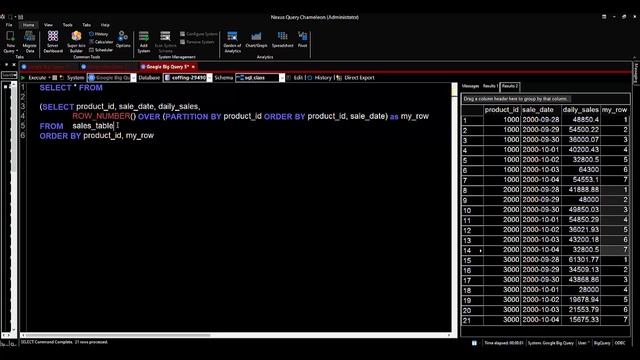Open the File menu
This screenshot has height=360, width=640.
tap(9, 25)
